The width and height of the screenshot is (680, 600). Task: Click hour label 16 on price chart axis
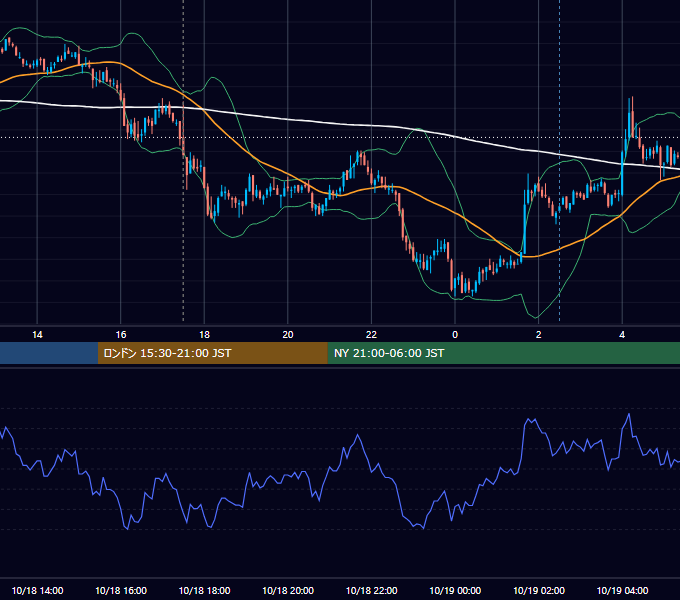pyautogui.click(x=121, y=335)
